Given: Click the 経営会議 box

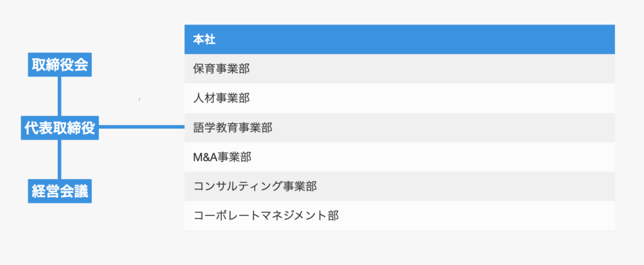Looking at the screenshot, I should pyautogui.click(x=60, y=191).
